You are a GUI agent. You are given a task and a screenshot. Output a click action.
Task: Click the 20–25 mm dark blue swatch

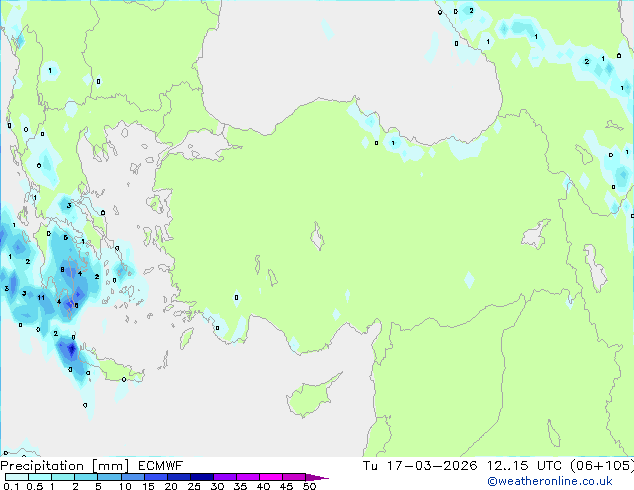[x=179, y=477]
